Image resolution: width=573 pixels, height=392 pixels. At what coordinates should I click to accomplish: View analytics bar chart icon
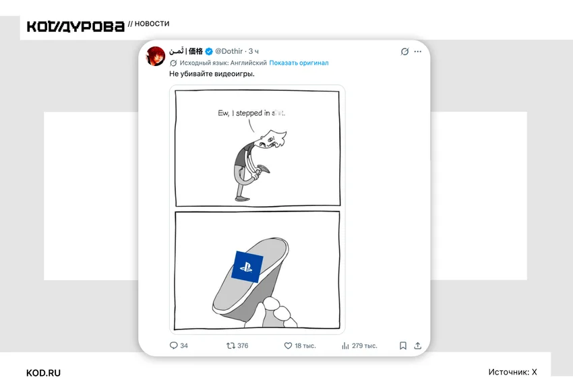tap(345, 346)
